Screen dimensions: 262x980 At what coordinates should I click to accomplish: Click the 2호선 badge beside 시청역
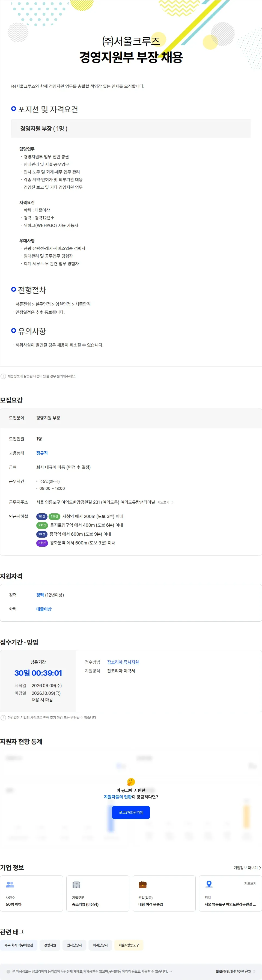[54, 516]
